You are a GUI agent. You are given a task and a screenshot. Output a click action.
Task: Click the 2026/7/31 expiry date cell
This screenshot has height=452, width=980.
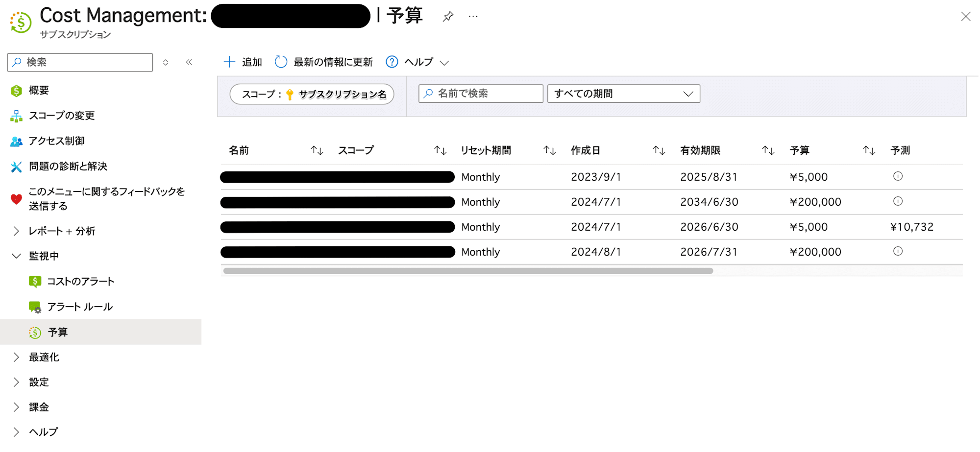click(709, 252)
